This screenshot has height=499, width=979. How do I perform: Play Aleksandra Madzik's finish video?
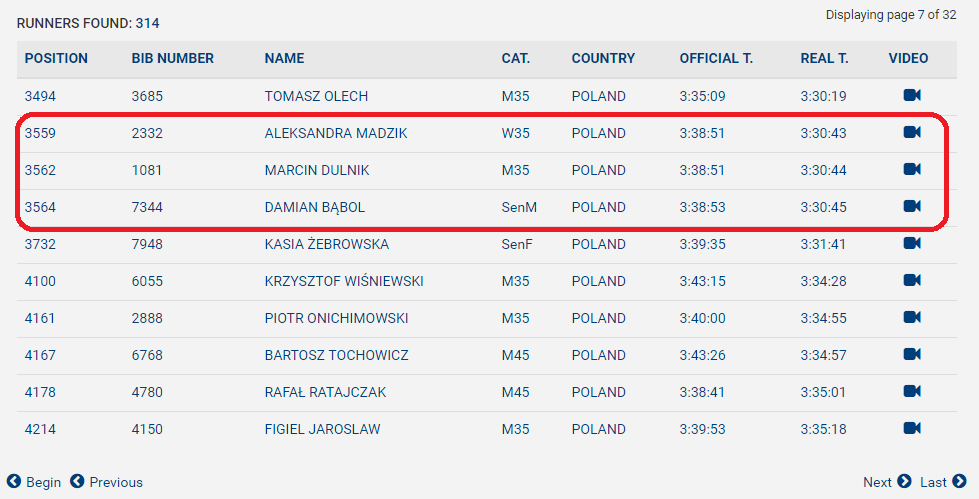[x=912, y=132]
